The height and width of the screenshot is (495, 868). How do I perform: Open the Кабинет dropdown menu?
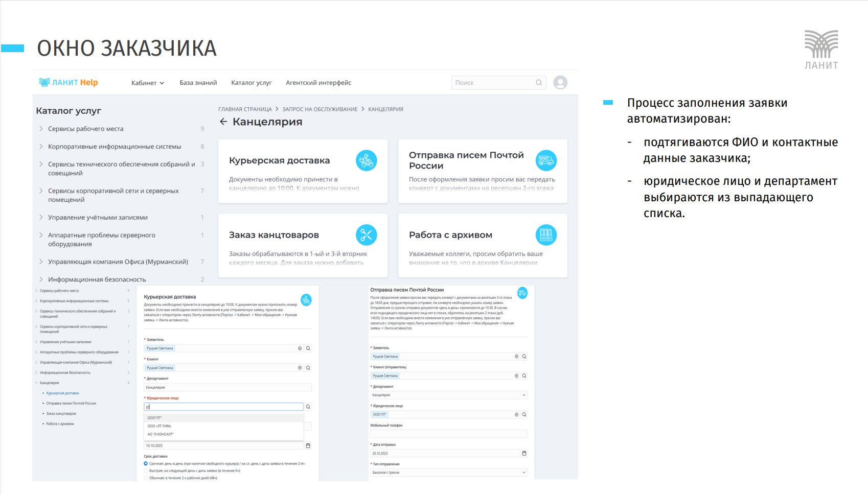tap(147, 83)
